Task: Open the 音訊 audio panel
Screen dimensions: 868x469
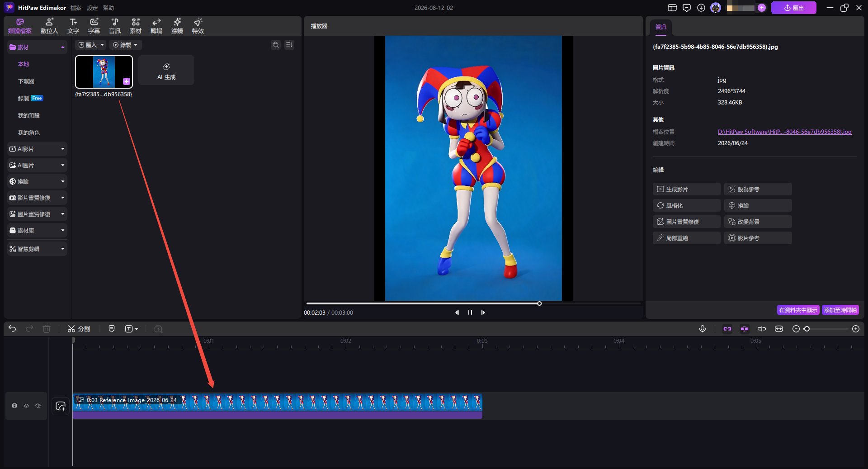Action: click(x=115, y=26)
